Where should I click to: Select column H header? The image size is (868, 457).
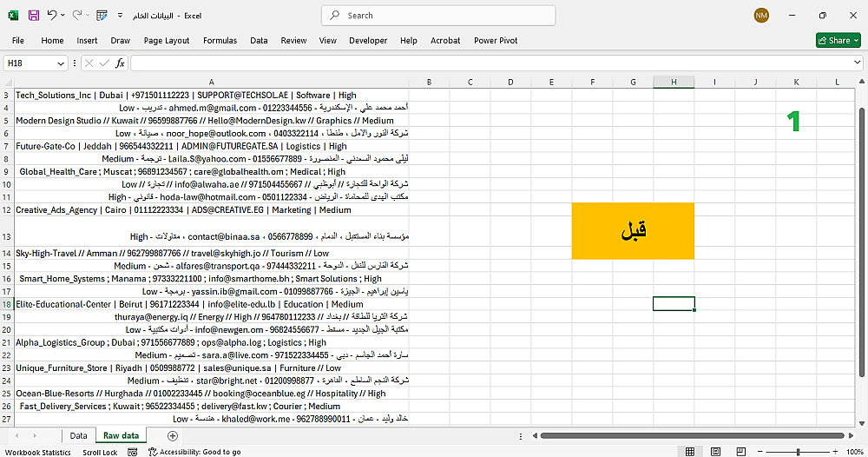[x=674, y=82]
